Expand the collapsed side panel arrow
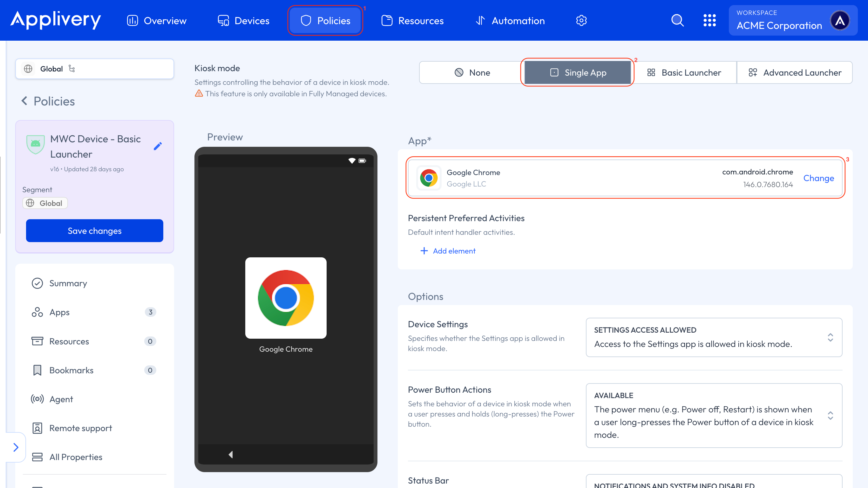The image size is (868, 488). click(16, 448)
